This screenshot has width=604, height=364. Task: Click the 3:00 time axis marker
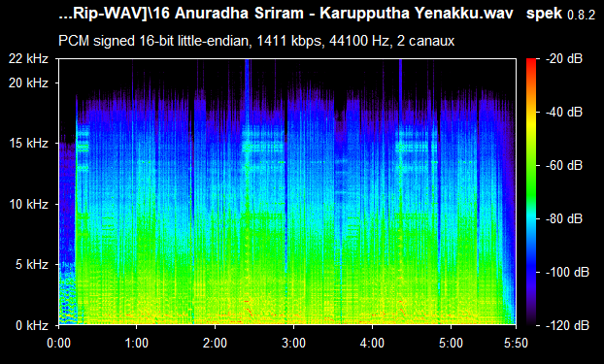tap(293, 343)
